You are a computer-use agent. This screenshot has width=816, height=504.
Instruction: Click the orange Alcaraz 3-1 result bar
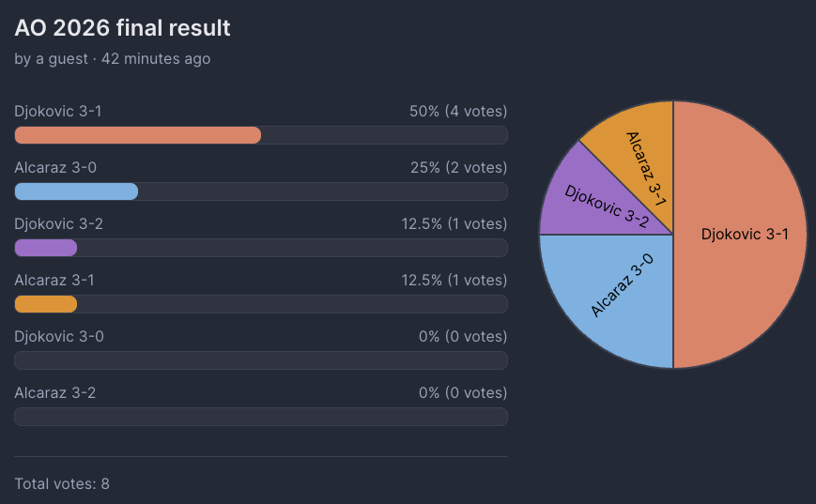(x=46, y=304)
